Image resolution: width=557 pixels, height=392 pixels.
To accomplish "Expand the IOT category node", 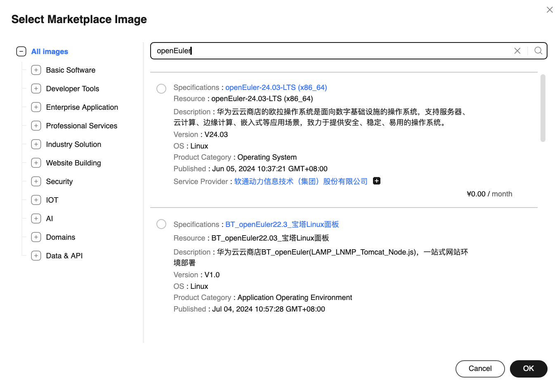I will coord(36,200).
